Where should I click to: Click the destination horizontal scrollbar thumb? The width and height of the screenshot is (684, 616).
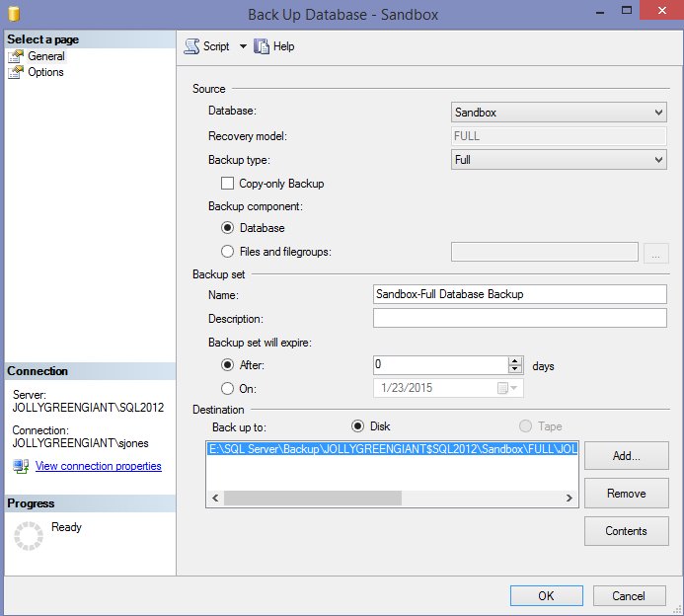(313, 498)
